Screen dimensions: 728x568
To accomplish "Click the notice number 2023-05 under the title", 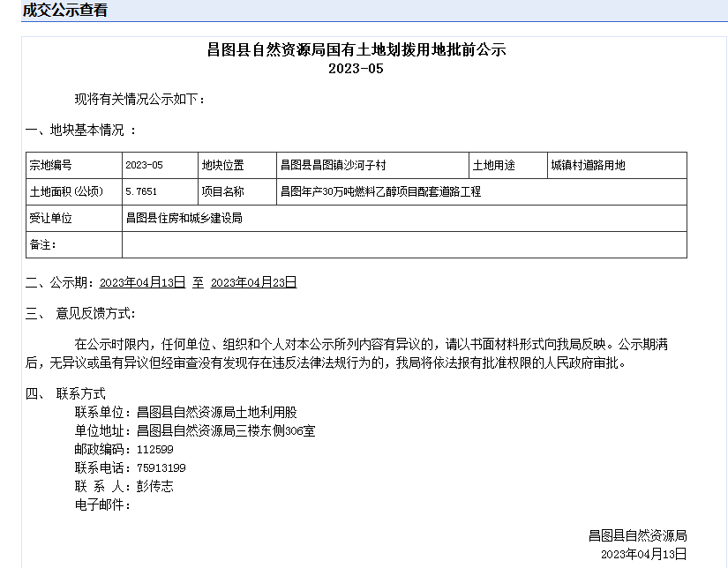I will 356,69.
